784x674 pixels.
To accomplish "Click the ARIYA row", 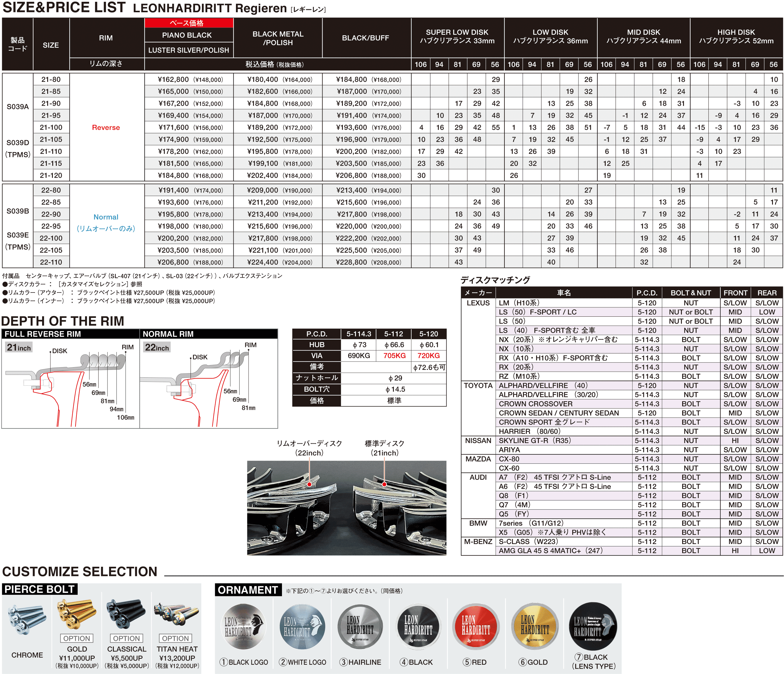I will coord(639,450).
